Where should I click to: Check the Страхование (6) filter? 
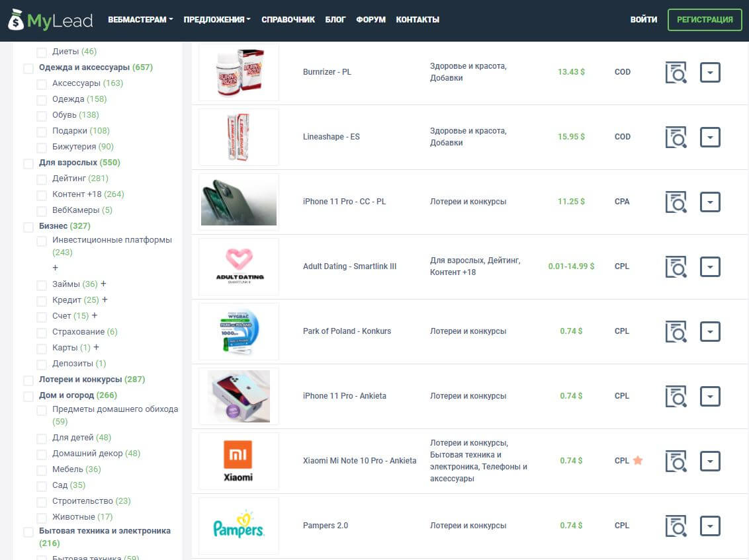[42, 333]
